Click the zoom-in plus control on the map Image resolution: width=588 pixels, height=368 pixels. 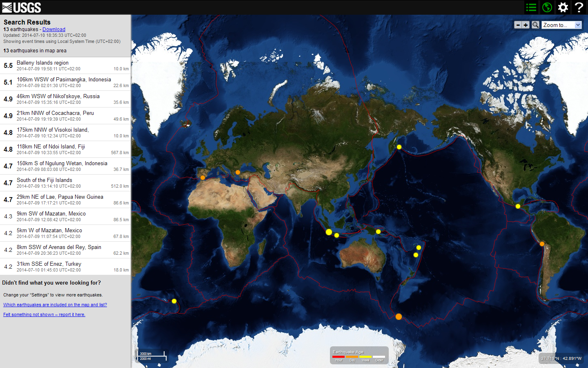[526, 25]
